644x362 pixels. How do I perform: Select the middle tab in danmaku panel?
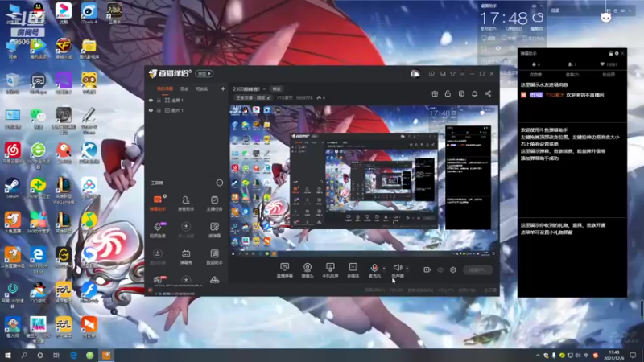572,75
